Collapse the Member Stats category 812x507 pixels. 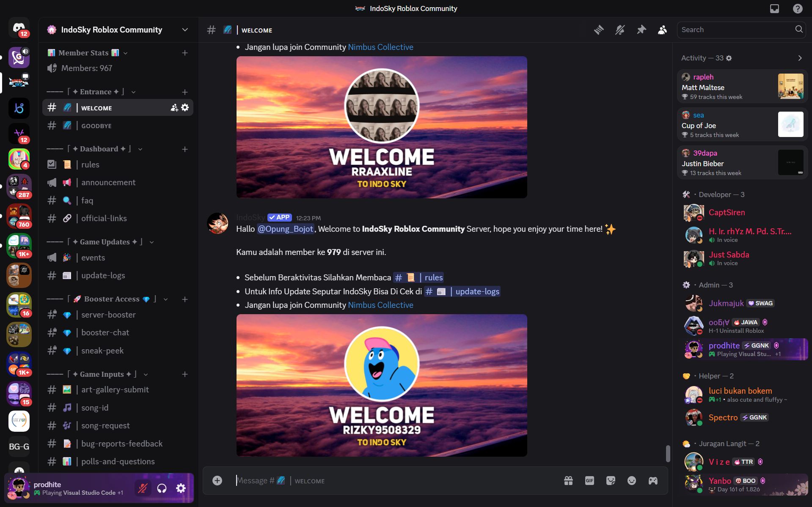point(88,53)
